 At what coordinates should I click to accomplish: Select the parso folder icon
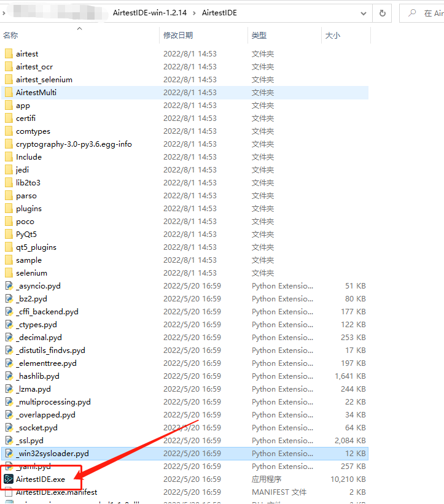coord(9,195)
